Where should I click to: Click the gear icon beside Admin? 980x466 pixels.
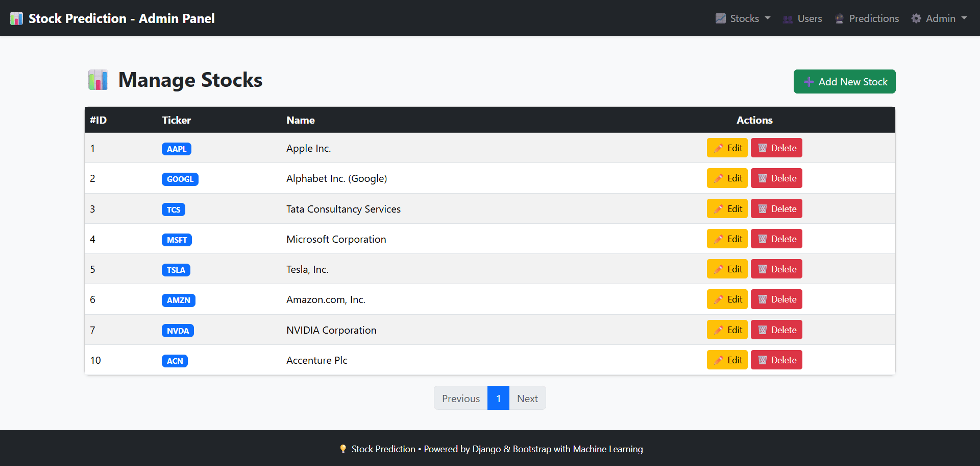(916, 19)
